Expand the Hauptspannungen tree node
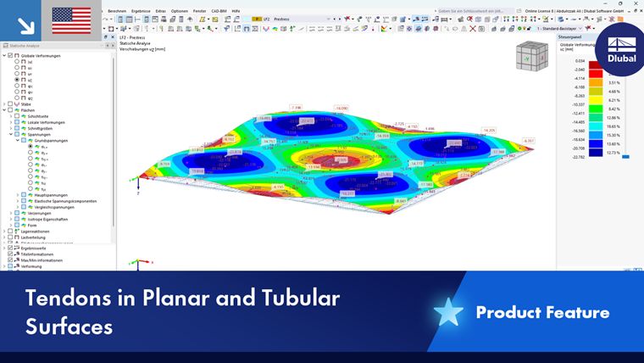The height and width of the screenshot is (363, 644). tap(18, 195)
